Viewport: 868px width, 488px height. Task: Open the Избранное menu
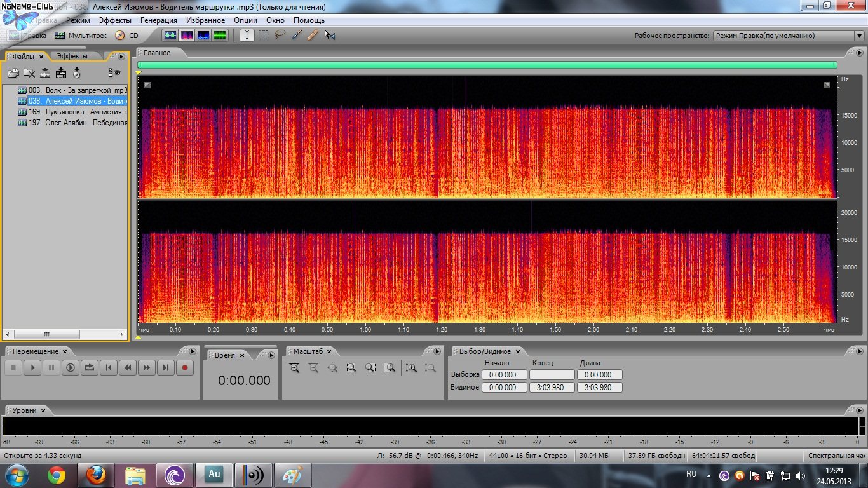[205, 20]
